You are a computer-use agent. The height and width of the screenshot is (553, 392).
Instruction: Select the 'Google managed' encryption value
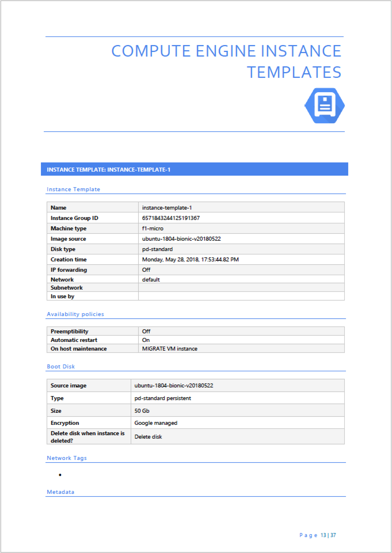click(156, 423)
